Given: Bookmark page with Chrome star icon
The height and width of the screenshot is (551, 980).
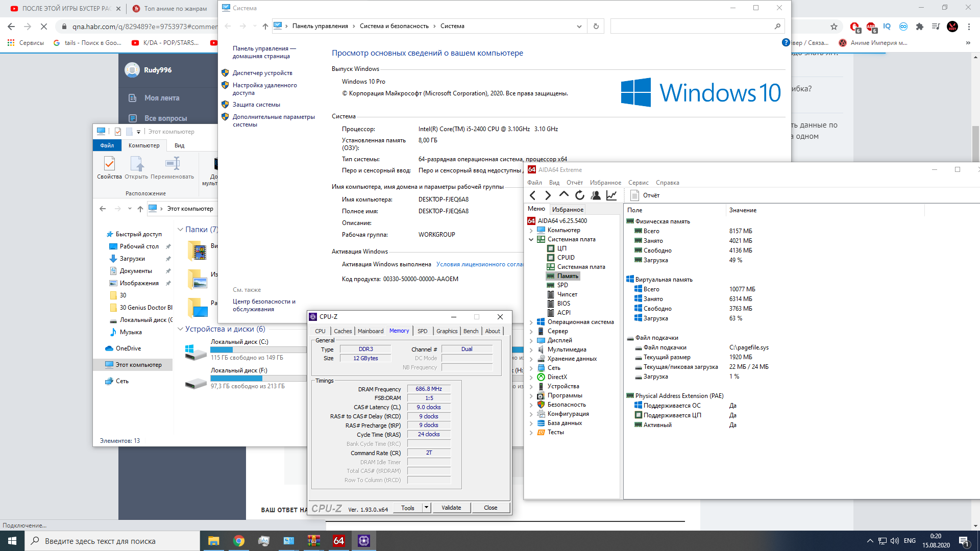Looking at the screenshot, I should pyautogui.click(x=834, y=27).
